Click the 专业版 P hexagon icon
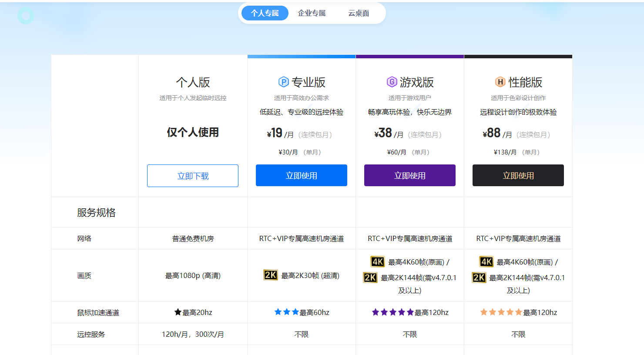644x355 pixels. click(x=284, y=82)
